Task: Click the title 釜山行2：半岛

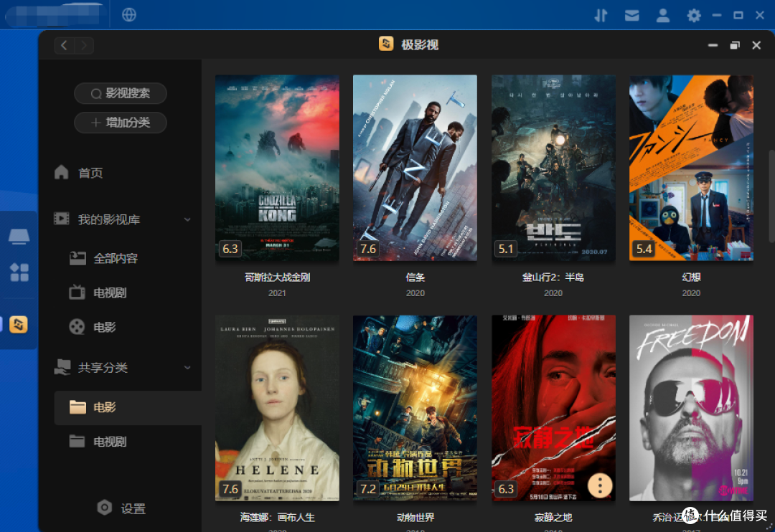Action: 553,277
